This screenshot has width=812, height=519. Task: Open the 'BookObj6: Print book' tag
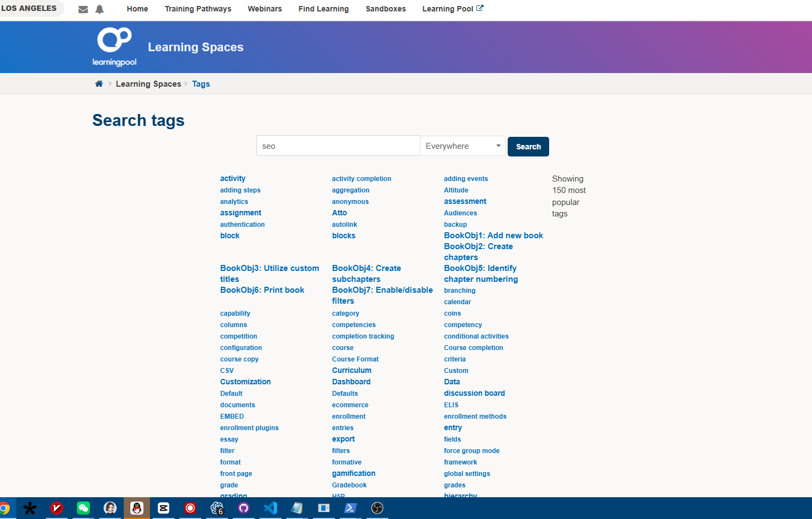[x=262, y=290]
